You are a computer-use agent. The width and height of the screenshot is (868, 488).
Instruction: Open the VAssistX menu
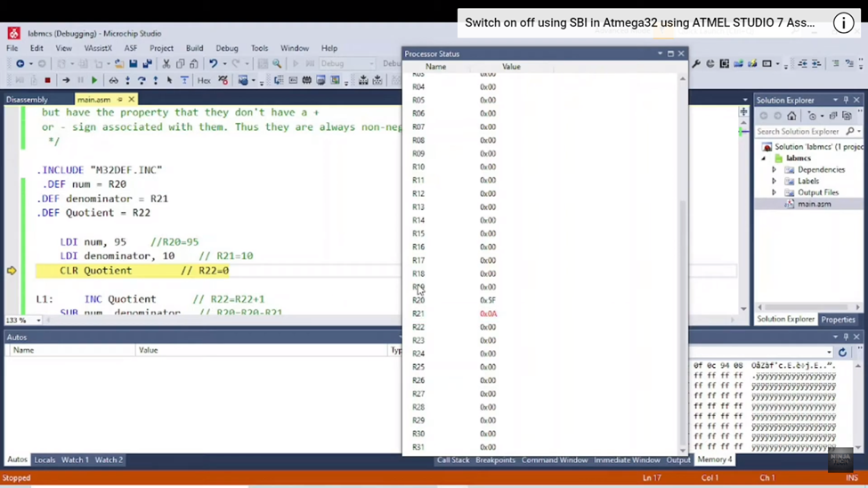point(98,48)
